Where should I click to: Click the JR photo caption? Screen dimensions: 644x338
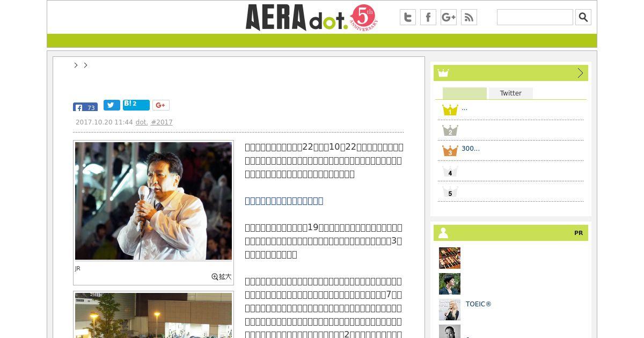coord(78,269)
